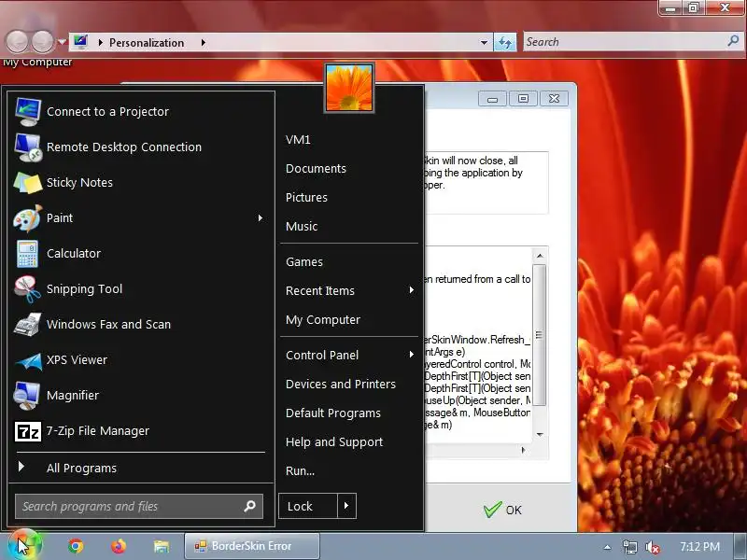Expand arrow before Personalization breadcrumb
The image size is (747, 560).
pos(100,42)
